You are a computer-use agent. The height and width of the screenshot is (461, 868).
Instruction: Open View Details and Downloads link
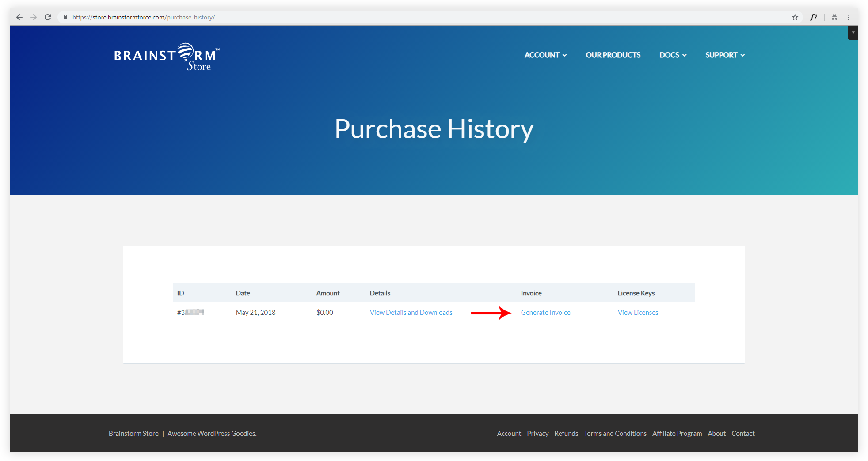pyautogui.click(x=411, y=312)
